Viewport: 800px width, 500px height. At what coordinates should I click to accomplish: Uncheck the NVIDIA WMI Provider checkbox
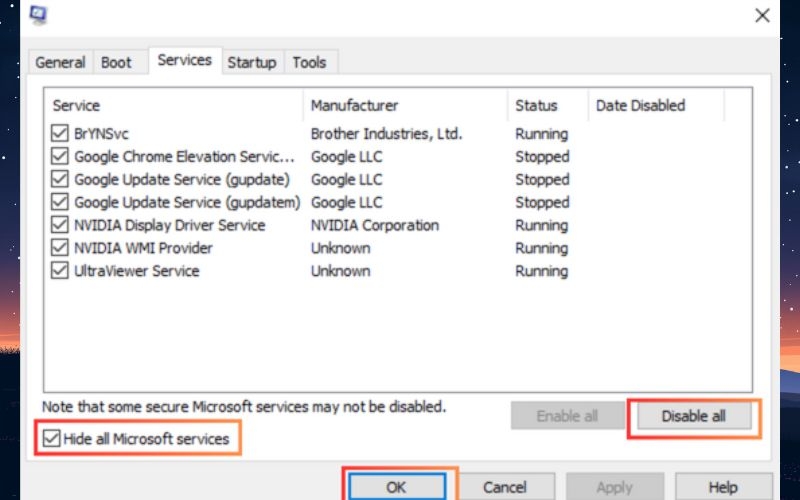pyautogui.click(x=60, y=248)
